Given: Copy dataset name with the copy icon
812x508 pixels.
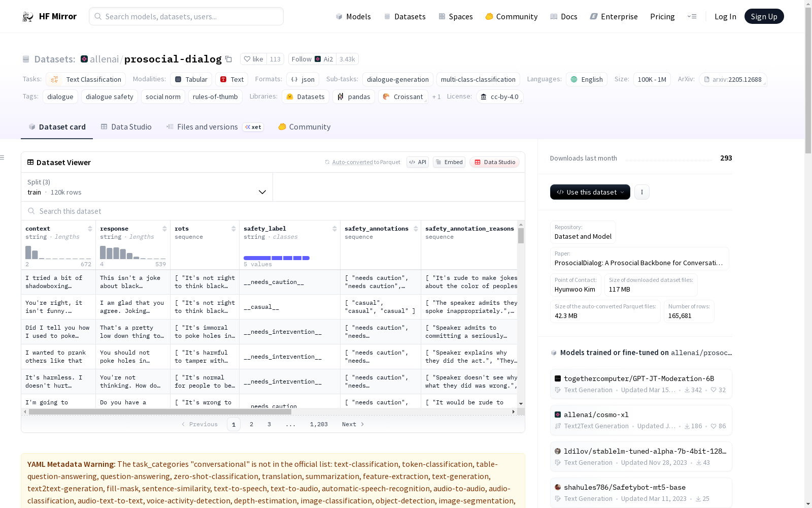Looking at the screenshot, I should 228,59.
